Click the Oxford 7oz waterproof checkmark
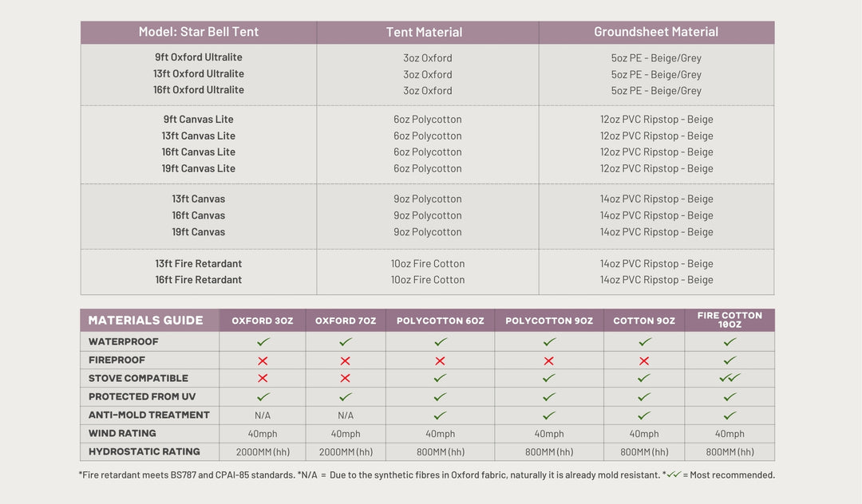The image size is (862, 504). coord(345,341)
